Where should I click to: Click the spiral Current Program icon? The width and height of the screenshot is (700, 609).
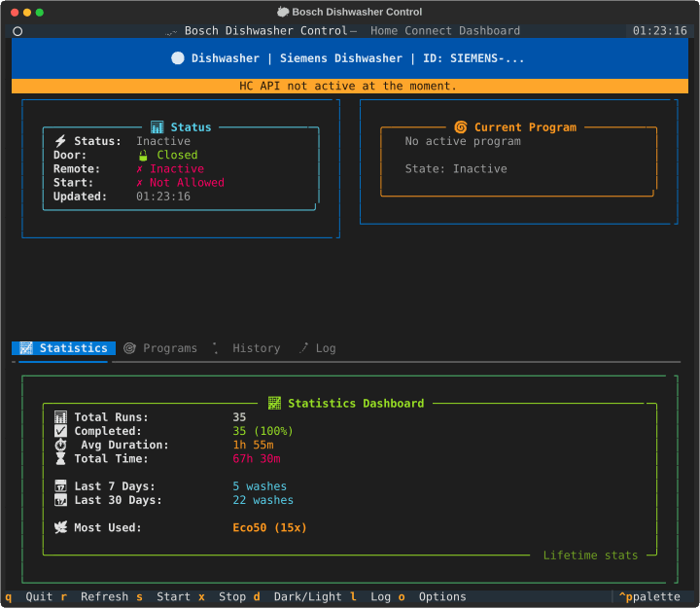pyautogui.click(x=461, y=127)
